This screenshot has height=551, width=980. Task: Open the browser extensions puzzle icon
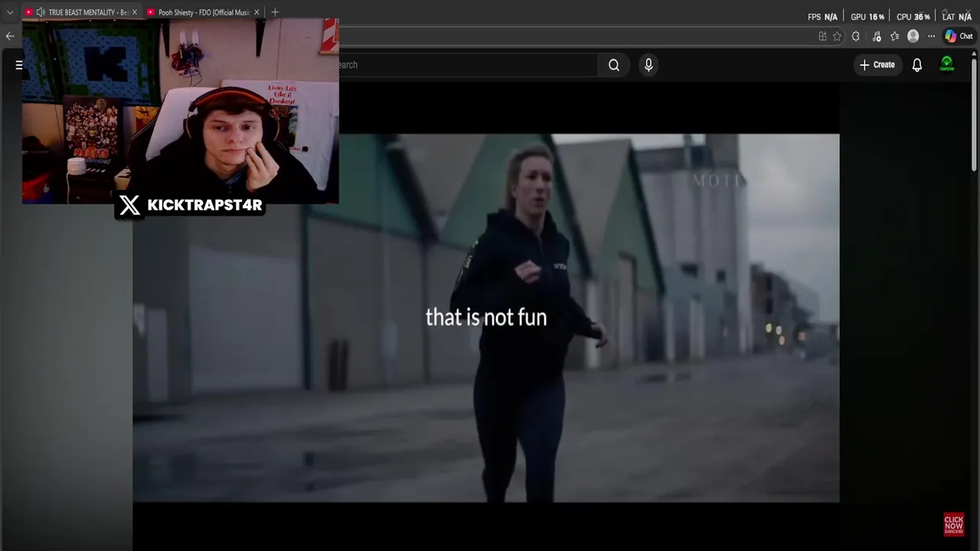pyautogui.click(x=856, y=36)
